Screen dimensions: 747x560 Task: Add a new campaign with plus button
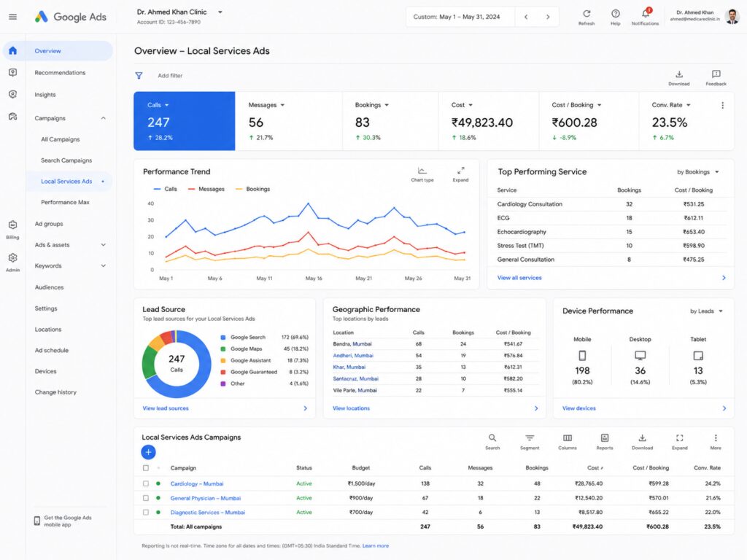click(x=148, y=452)
